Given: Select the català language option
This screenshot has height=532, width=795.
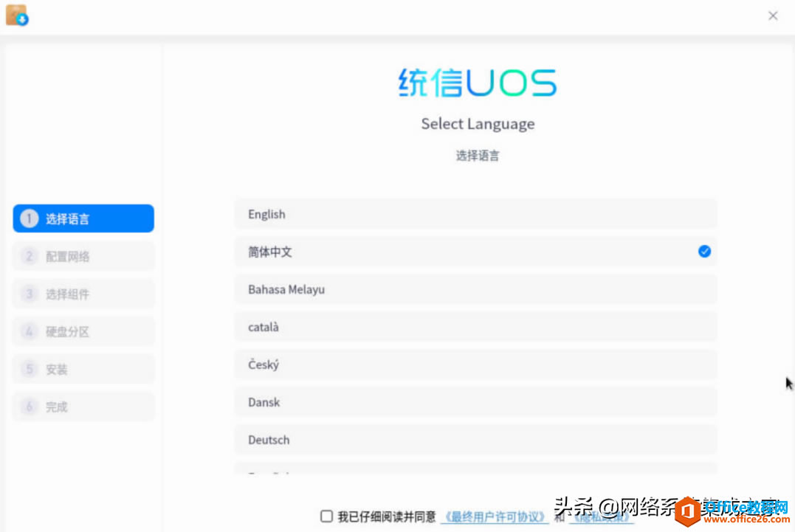Looking at the screenshot, I should coord(475,327).
